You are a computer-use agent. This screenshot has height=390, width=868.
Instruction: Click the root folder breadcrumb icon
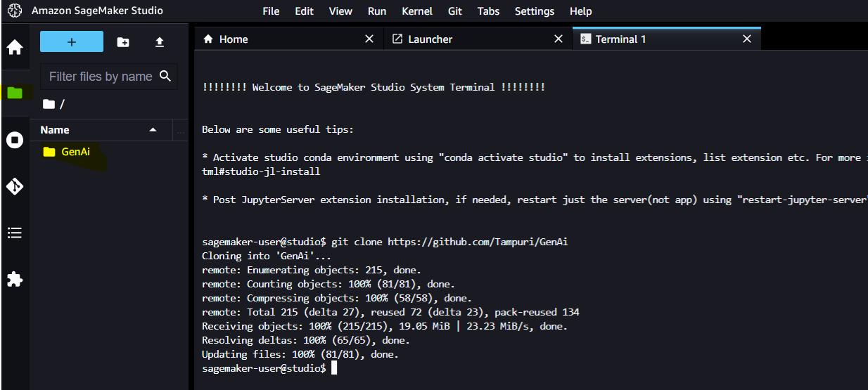pos(49,104)
